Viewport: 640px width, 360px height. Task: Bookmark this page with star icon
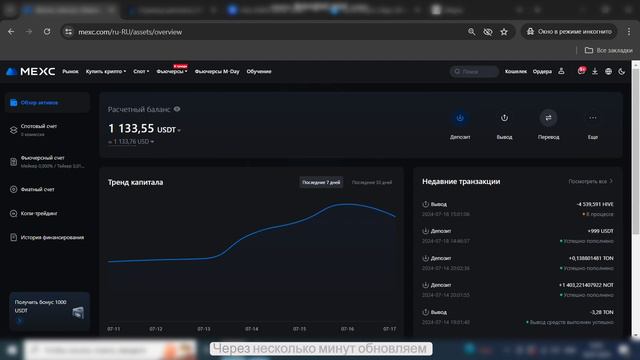coord(504,31)
